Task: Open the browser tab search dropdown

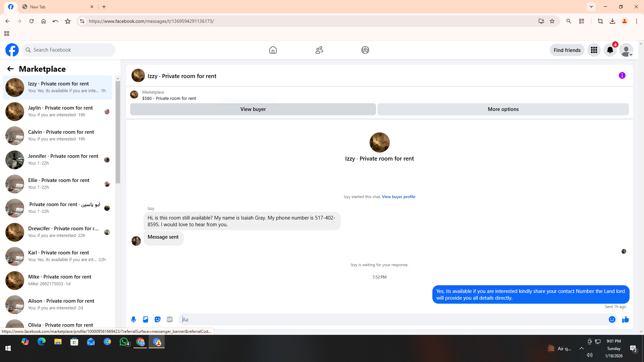Action: (x=591, y=6)
